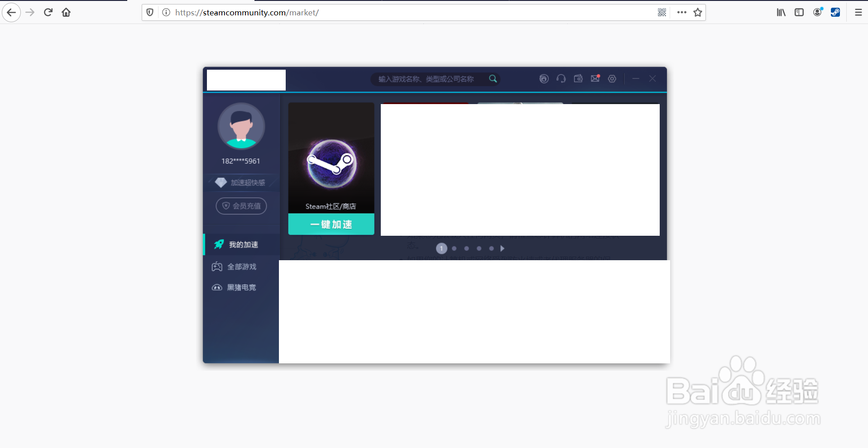Viewport: 868px width, 448px height.
Task: Click the Steam extension icon in toolbar
Action: (x=835, y=12)
